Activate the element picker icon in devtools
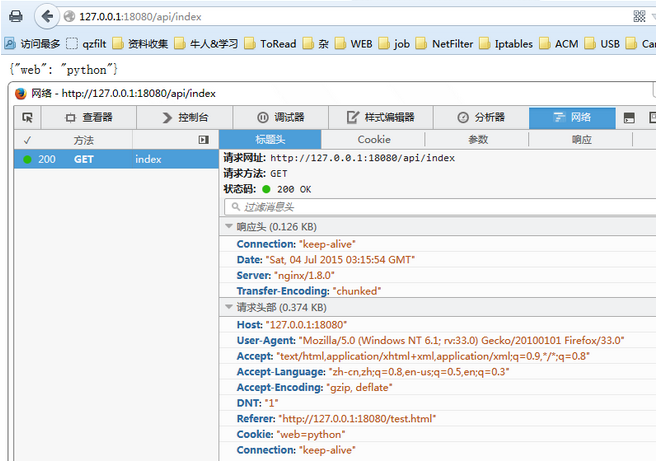 tap(27, 117)
